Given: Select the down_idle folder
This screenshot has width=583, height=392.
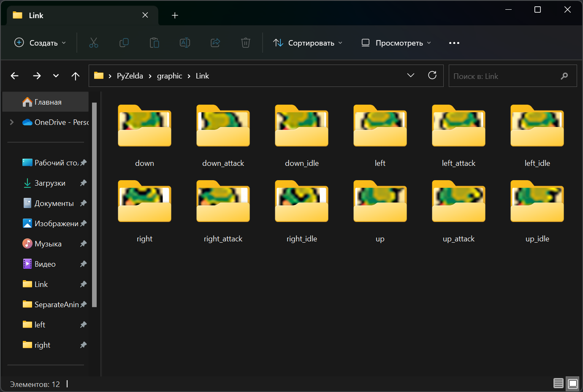Looking at the screenshot, I should pos(301,136).
